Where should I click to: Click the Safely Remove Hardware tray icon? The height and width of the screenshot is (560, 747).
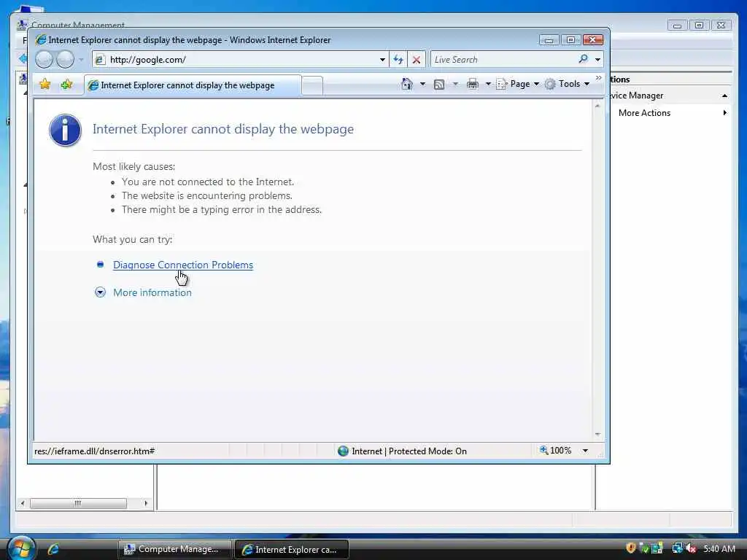[x=643, y=548]
